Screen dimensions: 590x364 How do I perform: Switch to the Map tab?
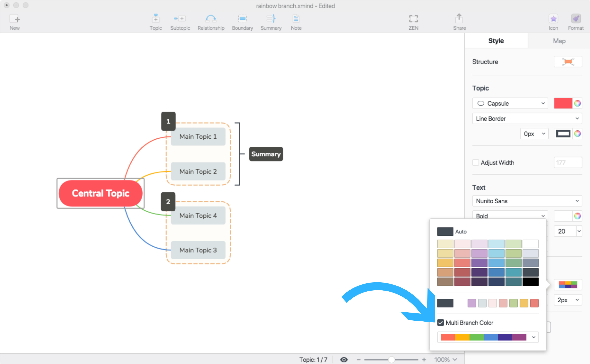pos(559,41)
